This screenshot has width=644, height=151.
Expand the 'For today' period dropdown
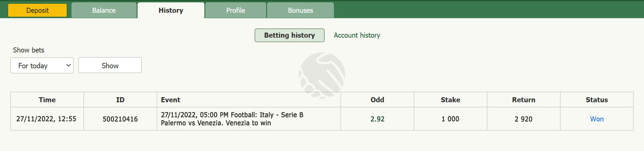tap(42, 66)
